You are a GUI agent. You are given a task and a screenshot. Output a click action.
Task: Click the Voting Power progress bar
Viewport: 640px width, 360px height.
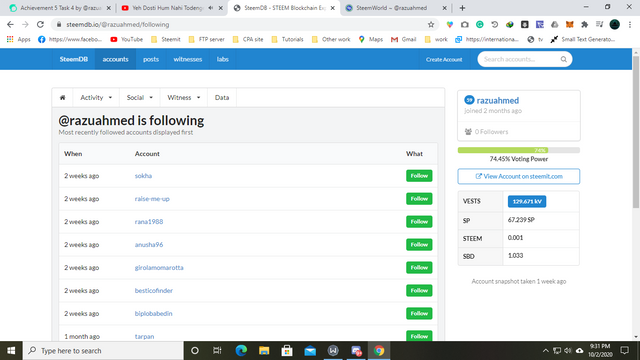click(519, 150)
